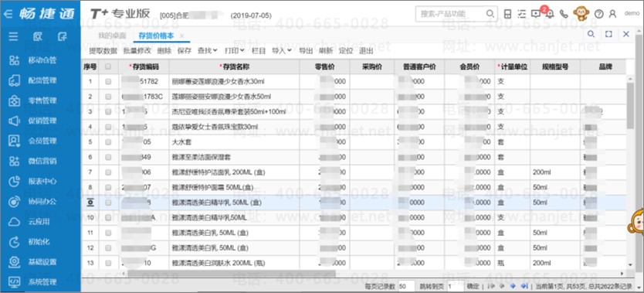Click the 移动仓管 module icon
The height and width of the screenshot is (293, 644).
[x=15, y=60]
